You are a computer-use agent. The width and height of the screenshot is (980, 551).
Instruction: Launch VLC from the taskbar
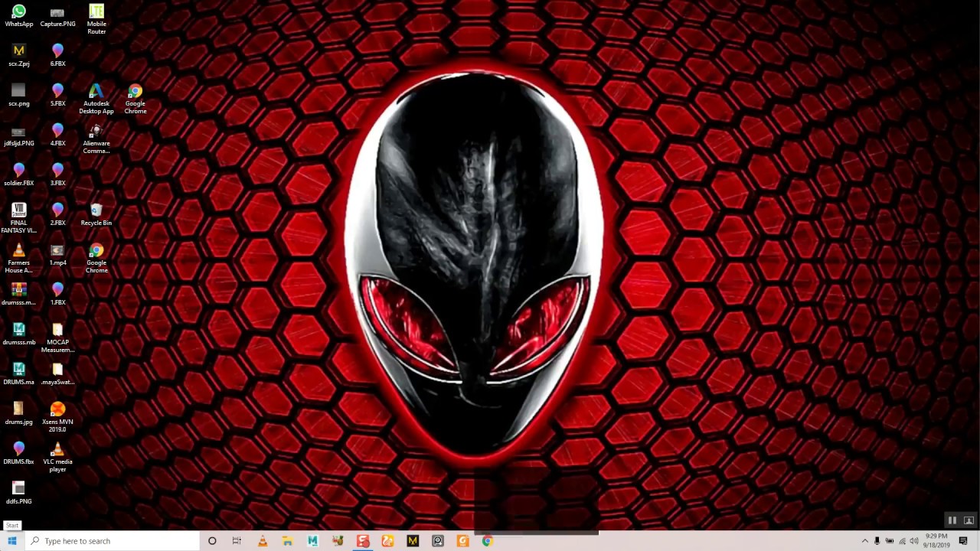(263, 541)
